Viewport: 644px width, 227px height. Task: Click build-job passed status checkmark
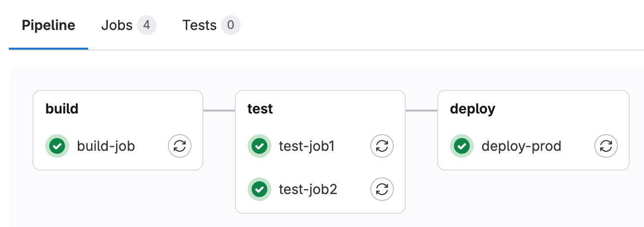(57, 146)
